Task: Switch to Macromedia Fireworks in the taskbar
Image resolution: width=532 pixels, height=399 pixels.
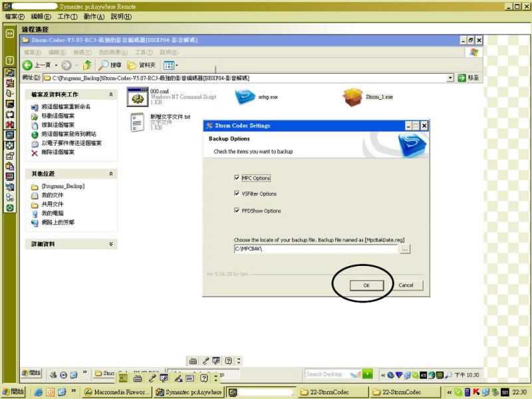Action: coord(118,392)
